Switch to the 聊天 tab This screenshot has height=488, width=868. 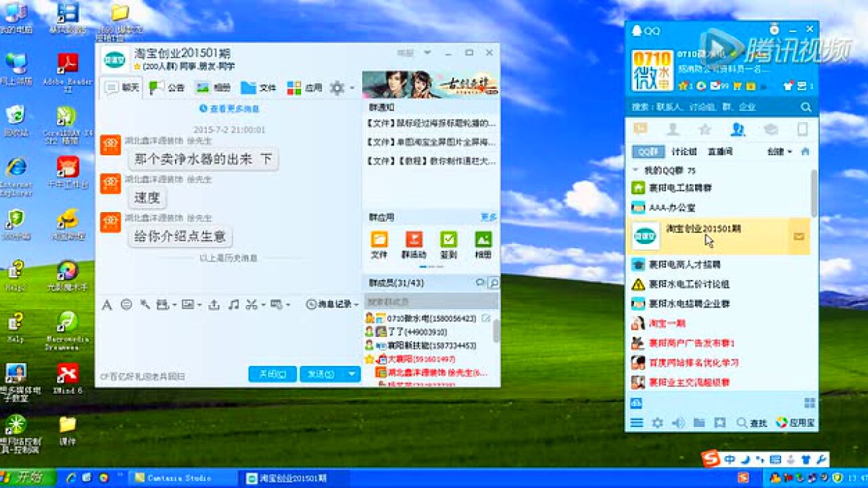[123, 87]
